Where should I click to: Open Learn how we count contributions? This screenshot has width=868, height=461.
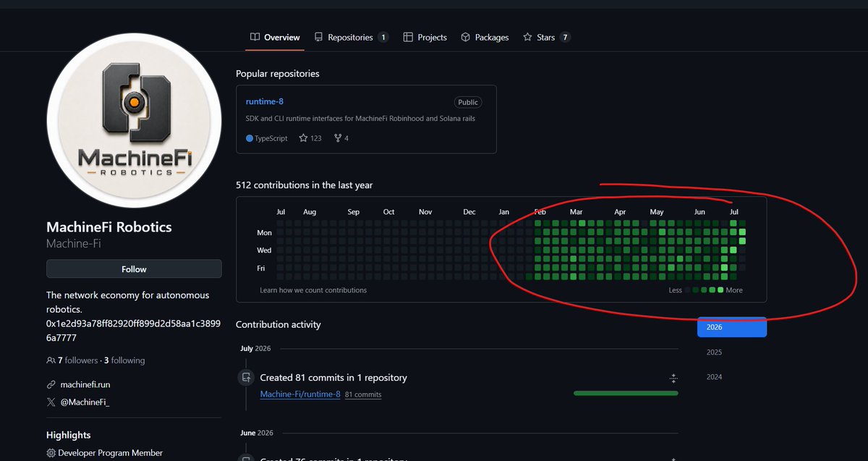(x=313, y=290)
